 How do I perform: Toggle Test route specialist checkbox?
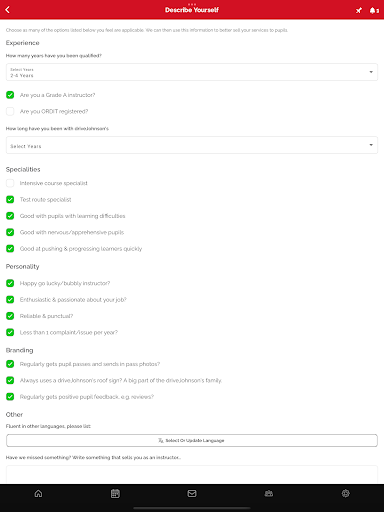(x=10, y=199)
